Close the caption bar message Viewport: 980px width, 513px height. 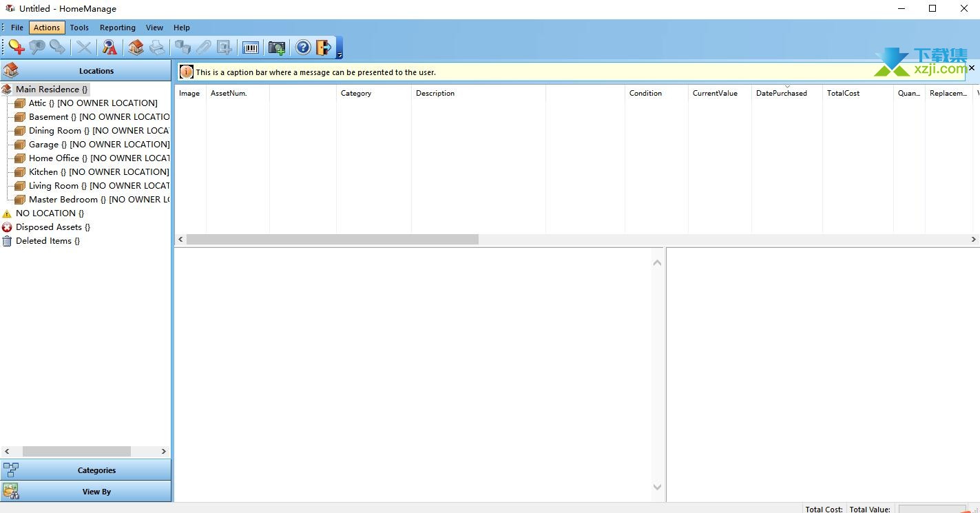point(972,68)
